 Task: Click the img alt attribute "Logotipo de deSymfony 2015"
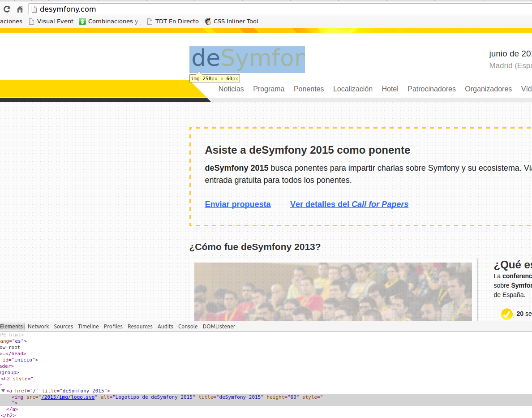148,397
